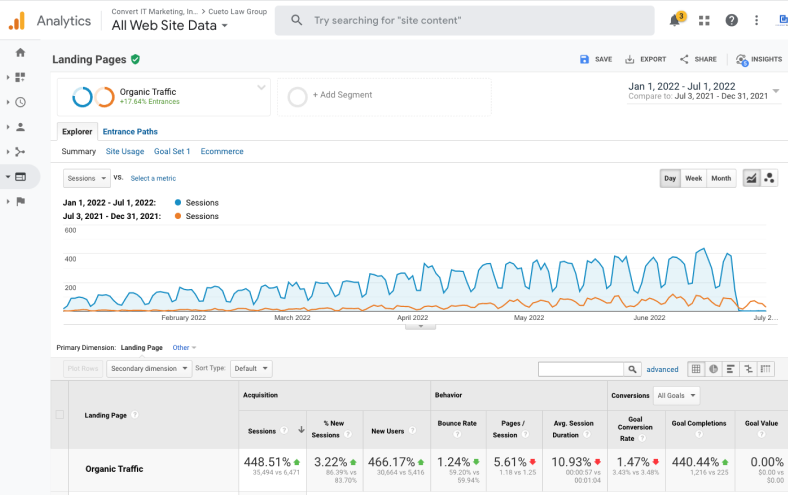Select the pie chart table view icon
Image resolution: width=788 pixels, height=495 pixels.
pyautogui.click(x=714, y=369)
